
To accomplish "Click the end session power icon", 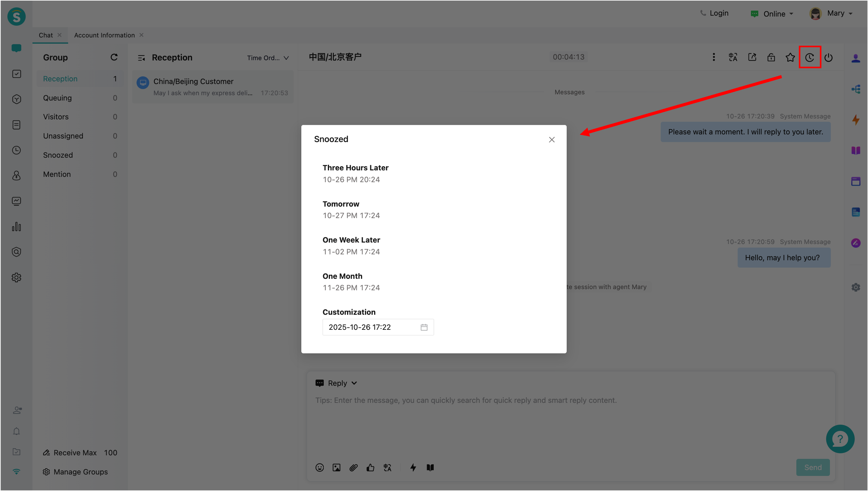I will pos(828,58).
